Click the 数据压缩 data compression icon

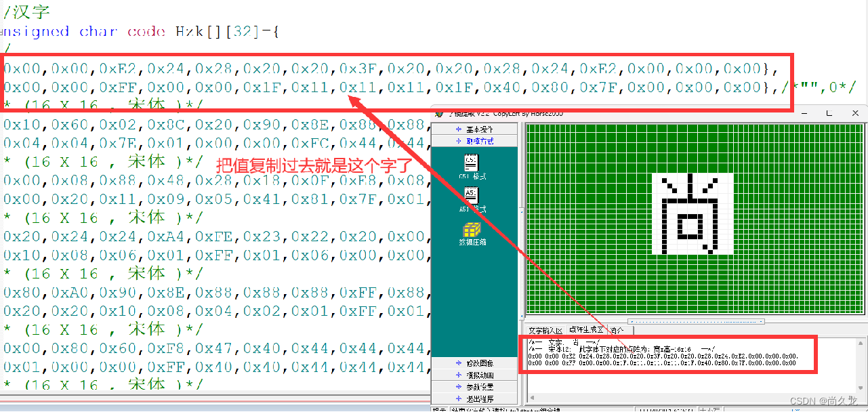pos(472,229)
